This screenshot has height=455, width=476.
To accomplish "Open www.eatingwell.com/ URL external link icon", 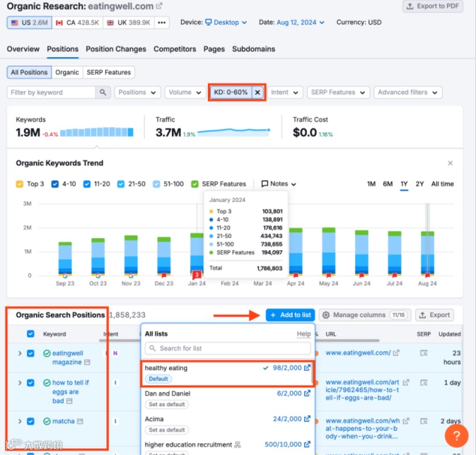I will pyautogui.click(x=396, y=353).
